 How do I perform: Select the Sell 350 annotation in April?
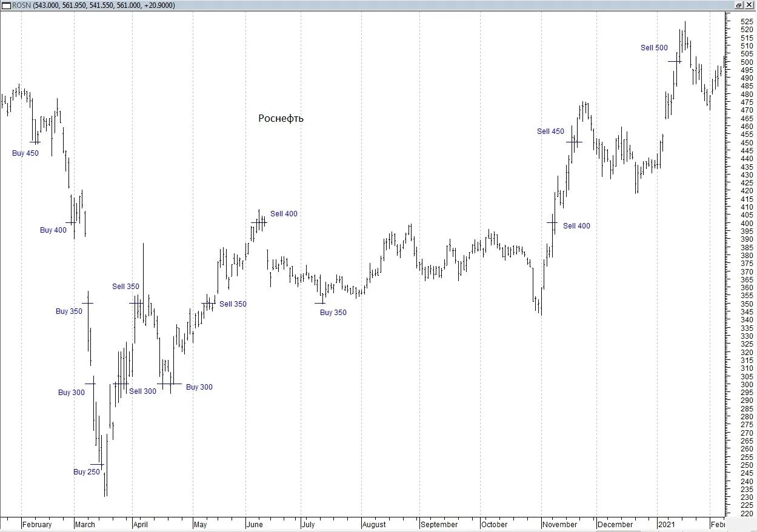pyautogui.click(x=125, y=287)
